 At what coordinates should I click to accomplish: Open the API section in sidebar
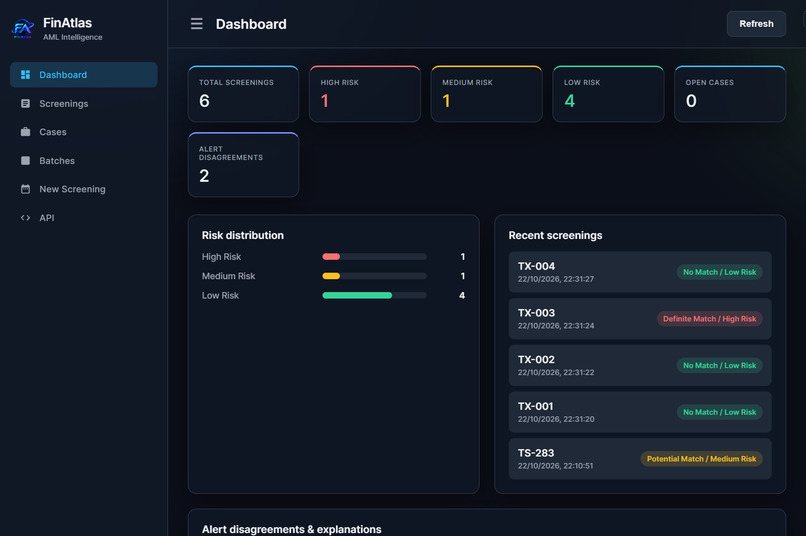tap(84, 218)
